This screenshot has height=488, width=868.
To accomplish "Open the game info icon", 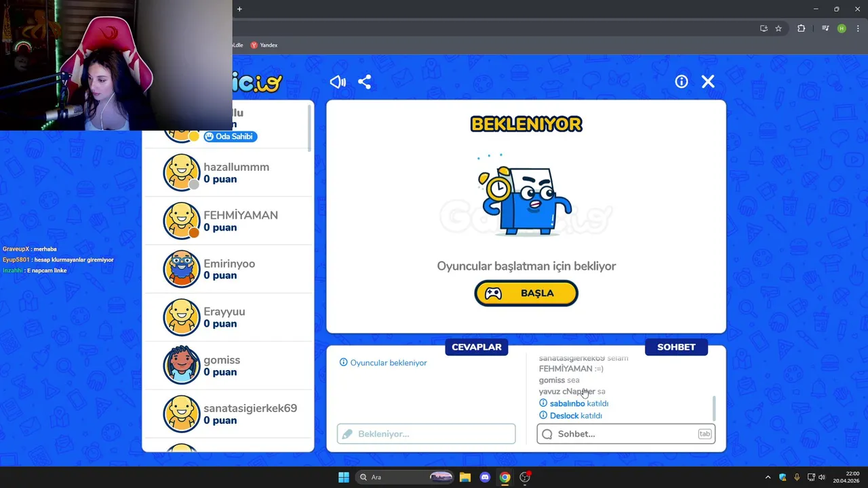I will (682, 81).
